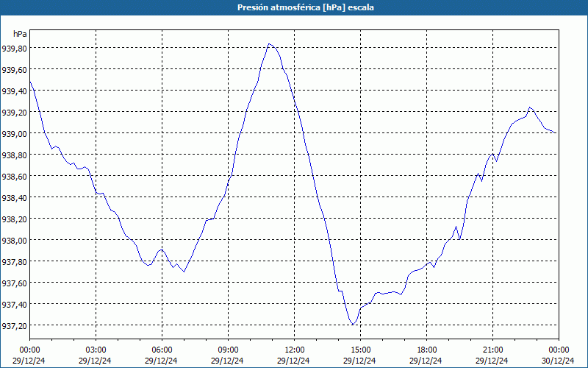Click the pressure curve peak near 11:00

click(269, 44)
